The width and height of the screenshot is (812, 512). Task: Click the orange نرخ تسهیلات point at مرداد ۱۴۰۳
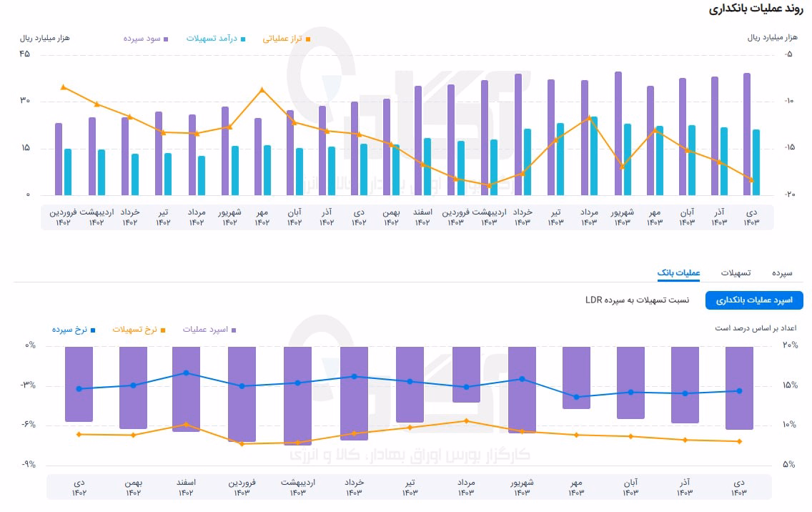coord(466,420)
